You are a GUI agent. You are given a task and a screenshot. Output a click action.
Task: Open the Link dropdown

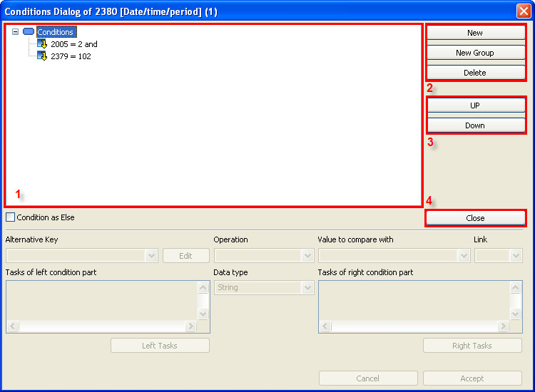tap(516, 256)
